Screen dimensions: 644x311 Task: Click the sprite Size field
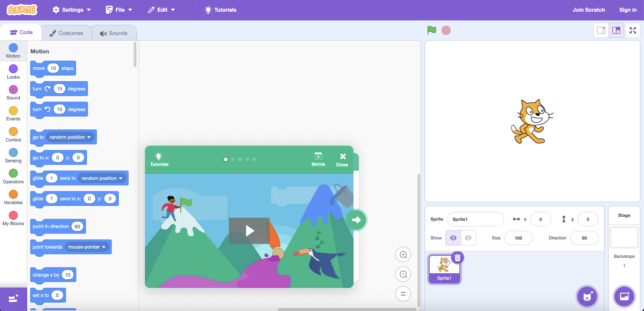click(518, 238)
